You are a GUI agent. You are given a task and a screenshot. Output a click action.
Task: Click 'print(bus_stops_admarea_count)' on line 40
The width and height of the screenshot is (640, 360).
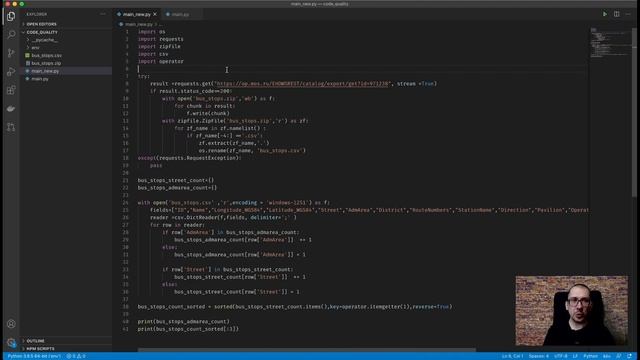183,321
